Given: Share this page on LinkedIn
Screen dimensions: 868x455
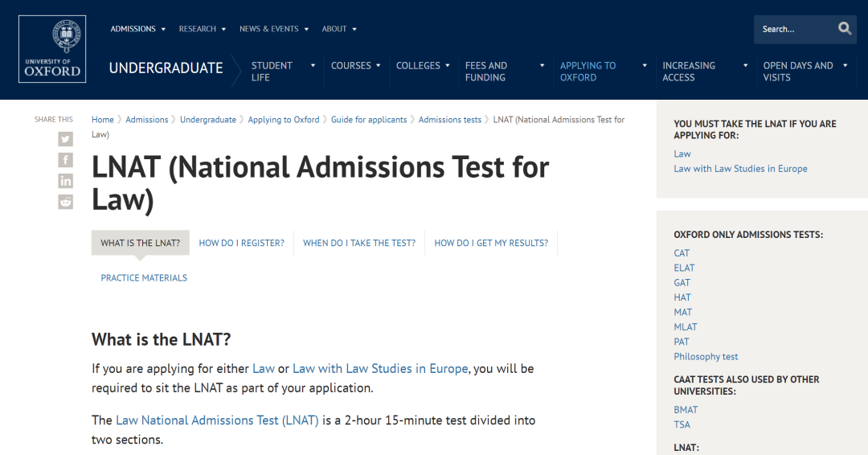Looking at the screenshot, I should click(65, 181).
